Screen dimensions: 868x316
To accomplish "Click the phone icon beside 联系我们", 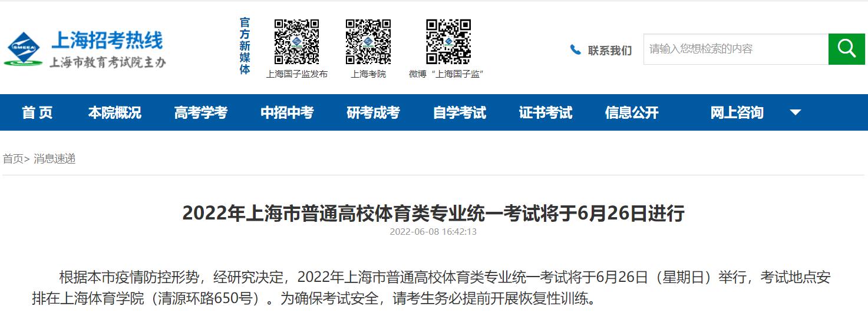I will coord(575,50).
